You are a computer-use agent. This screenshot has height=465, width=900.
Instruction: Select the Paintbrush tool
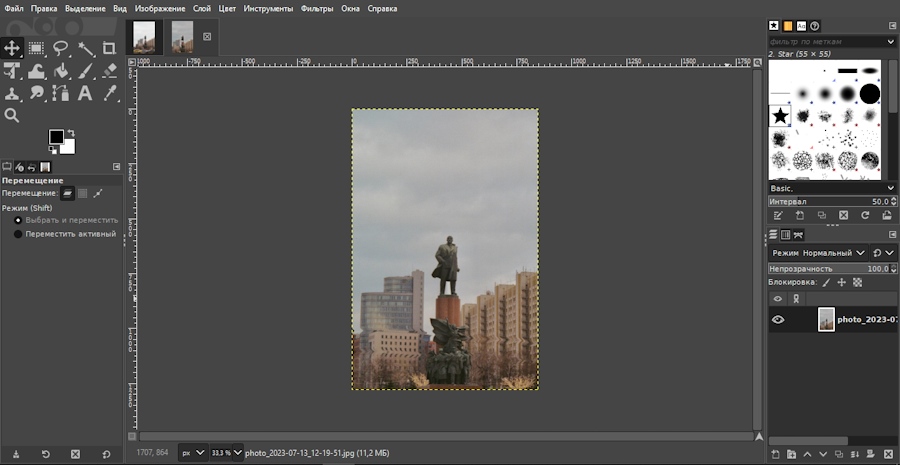[x=85, y=70]
